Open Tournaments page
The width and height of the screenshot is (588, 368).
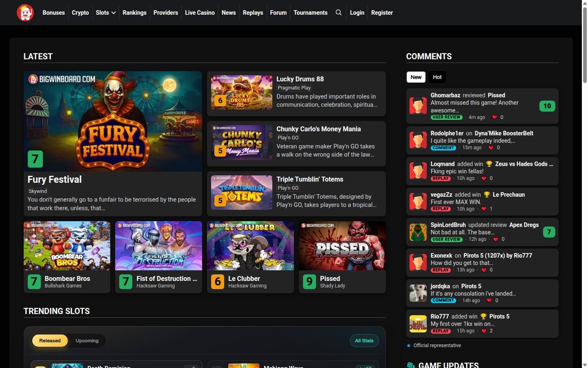pos(310,13)
